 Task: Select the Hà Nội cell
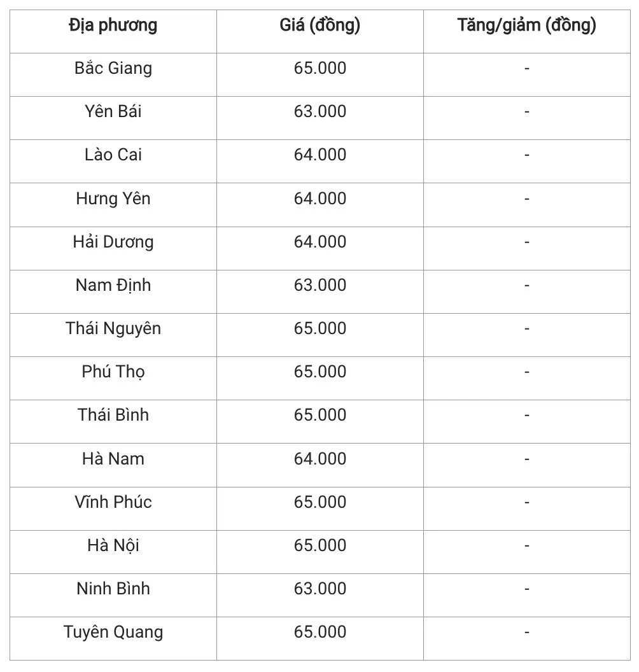113,545
